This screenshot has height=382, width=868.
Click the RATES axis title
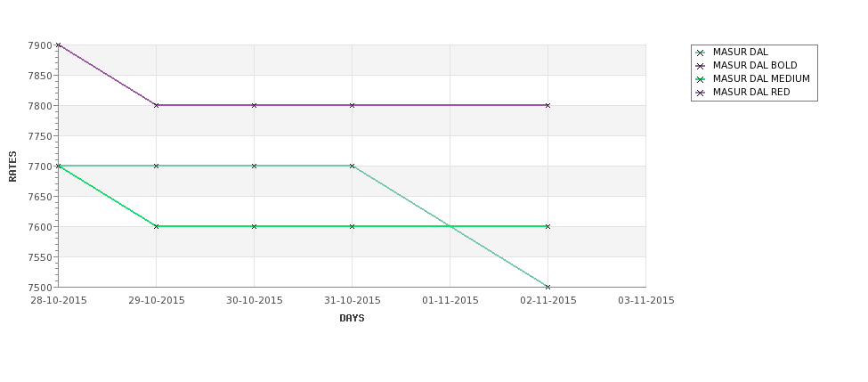pos(12,167)
